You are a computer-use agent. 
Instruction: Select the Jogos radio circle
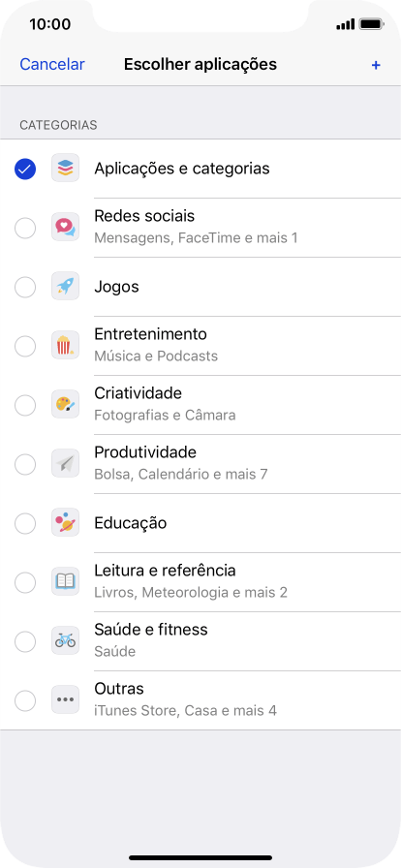click(25, 288)
